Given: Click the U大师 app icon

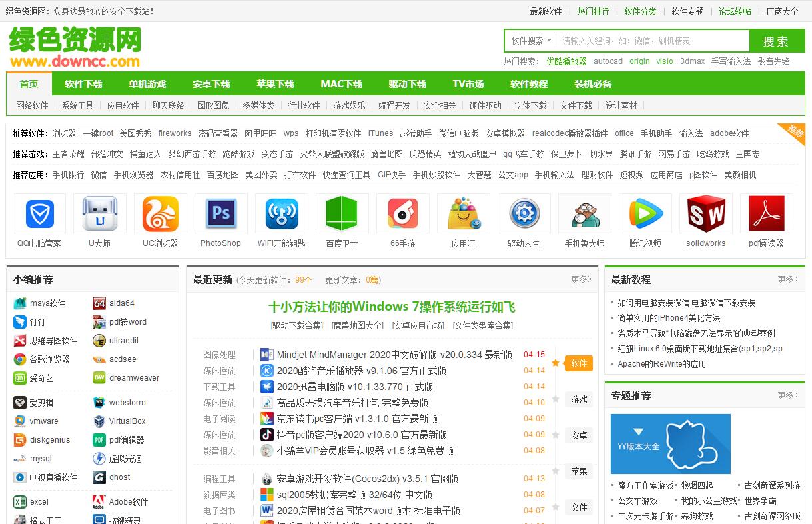Looking at the screenshot, I should 100,214.
